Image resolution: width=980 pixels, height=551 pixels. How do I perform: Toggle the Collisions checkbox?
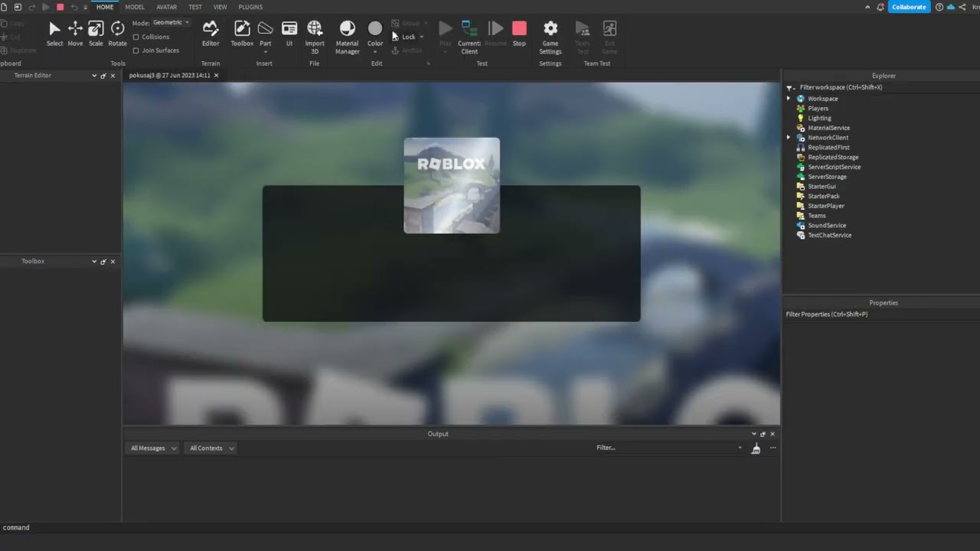pos(136,37)
